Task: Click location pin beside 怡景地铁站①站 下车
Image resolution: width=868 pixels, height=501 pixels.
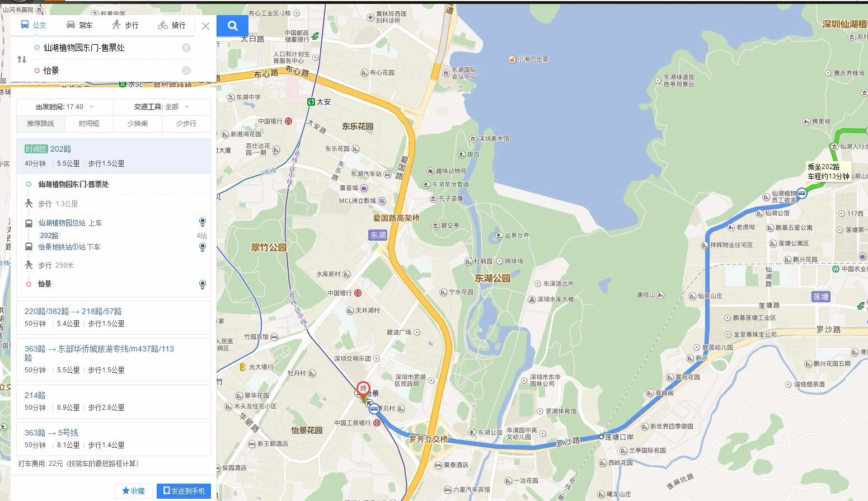Action: pyautogui.click(x=203, y=247)
